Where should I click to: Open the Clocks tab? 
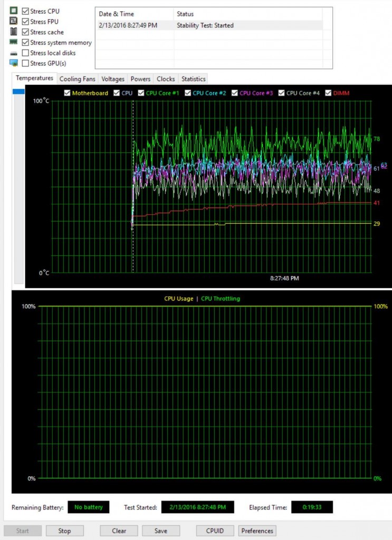point(166,79)
